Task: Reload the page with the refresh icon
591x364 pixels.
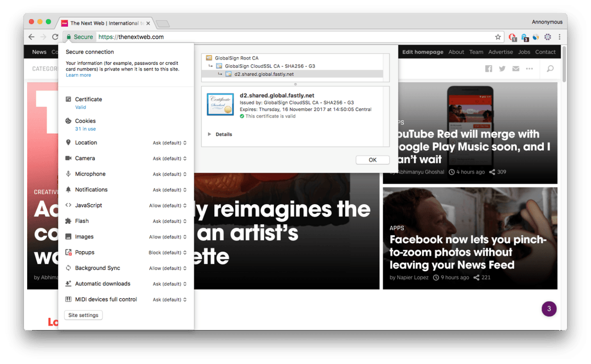Action: [x=55, y=37]
